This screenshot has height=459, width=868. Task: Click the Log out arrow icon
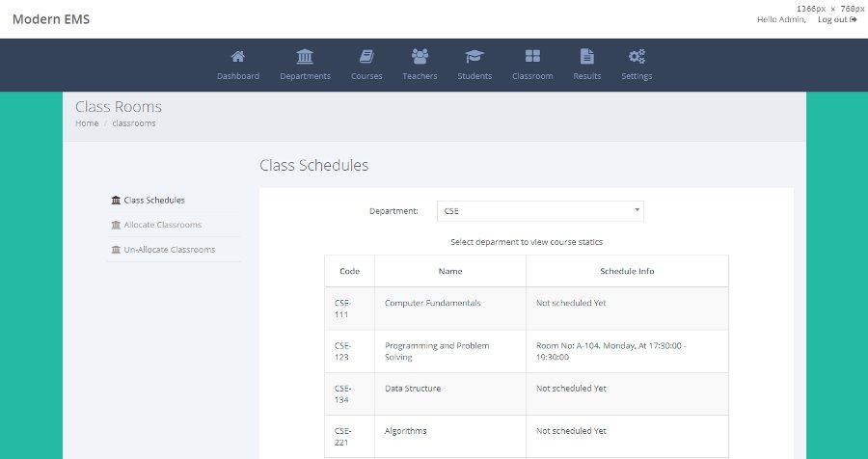coord(854,19)
